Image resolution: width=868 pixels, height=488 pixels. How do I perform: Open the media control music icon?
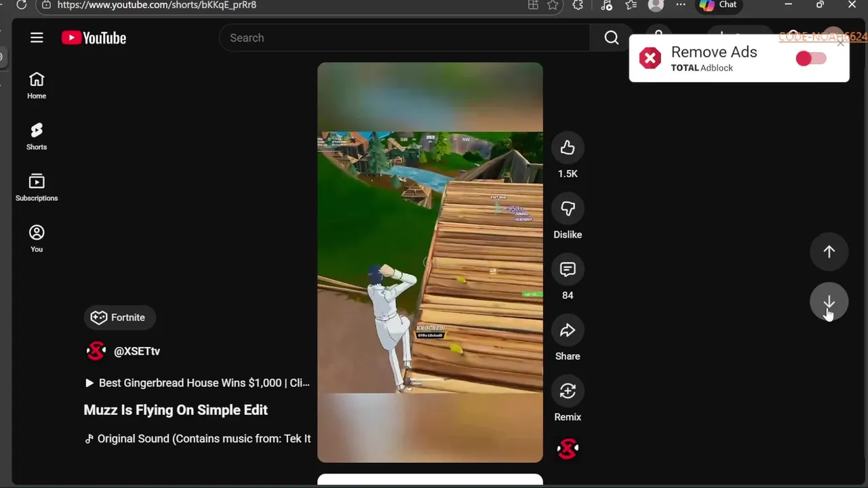click(606, 5)
